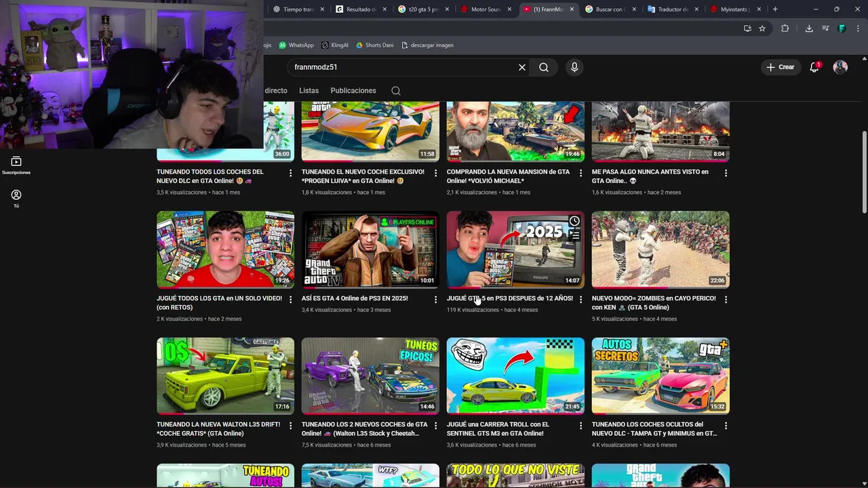
Task: Open options for TUNEANDO TODOS LOS COCHES video
Action: (x=290, y=174)
